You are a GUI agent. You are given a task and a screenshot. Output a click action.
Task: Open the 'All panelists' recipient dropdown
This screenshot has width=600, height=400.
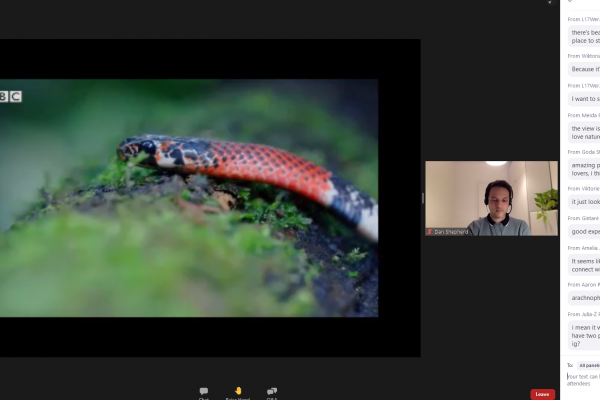click(x=588, y=365)
